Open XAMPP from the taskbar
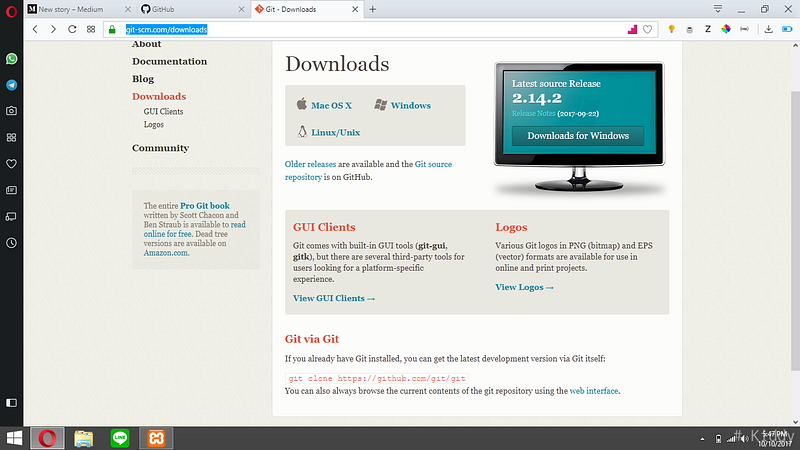800x450 pixels. click(x=157, y=438)
